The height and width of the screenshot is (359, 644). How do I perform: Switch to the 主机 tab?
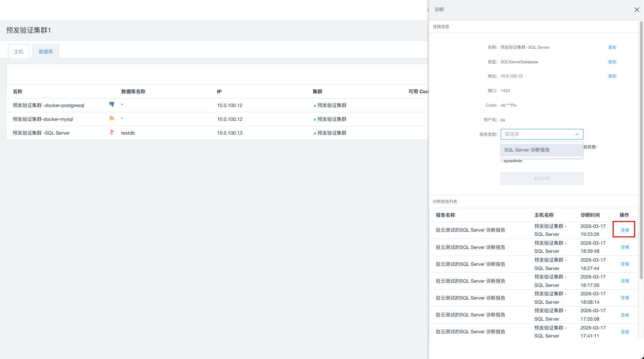[x=19, y=52]
